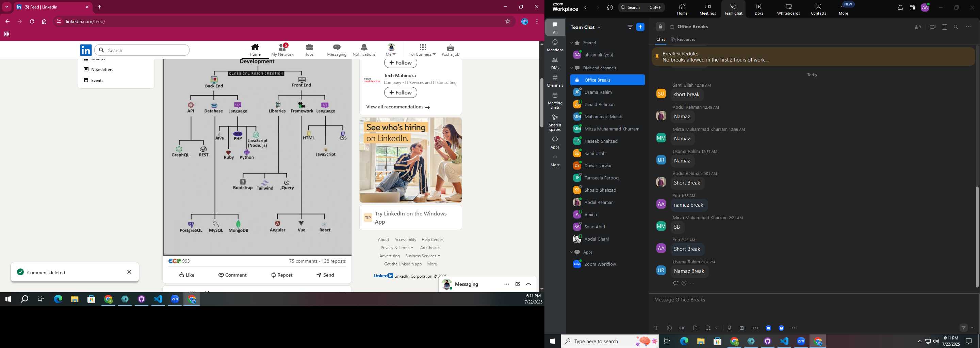Attach file icon in message toolbar

(x=695, y=328)
